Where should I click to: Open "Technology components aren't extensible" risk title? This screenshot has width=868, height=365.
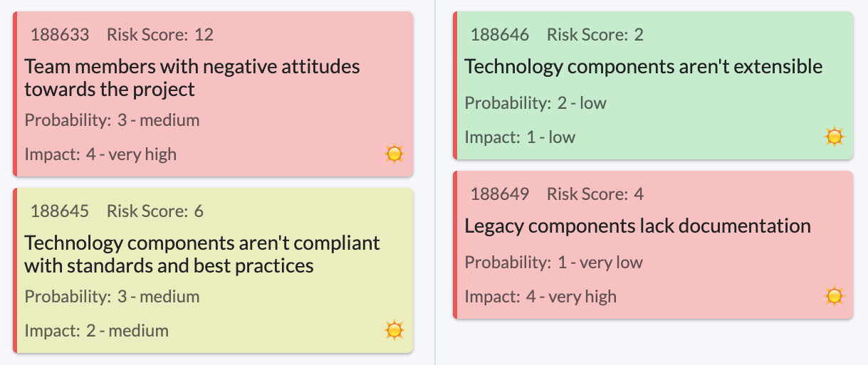[644, 67]
